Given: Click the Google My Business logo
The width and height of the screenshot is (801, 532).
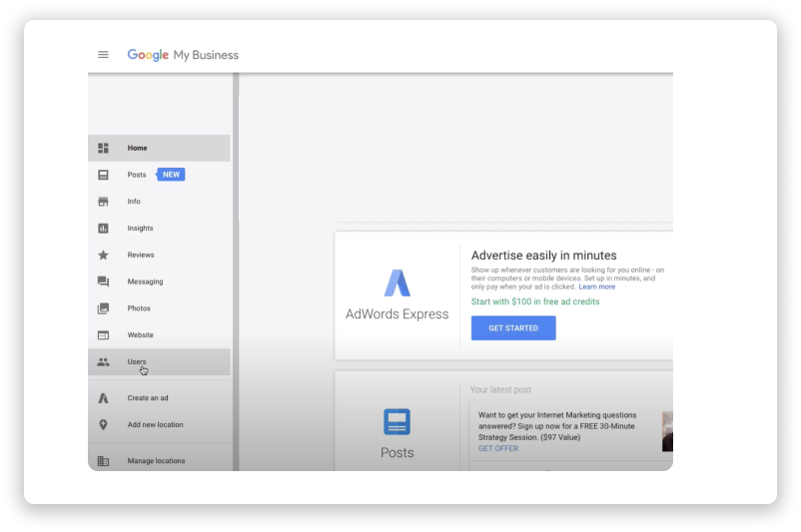Looking at the screenshot, I should tap(183, 55).
